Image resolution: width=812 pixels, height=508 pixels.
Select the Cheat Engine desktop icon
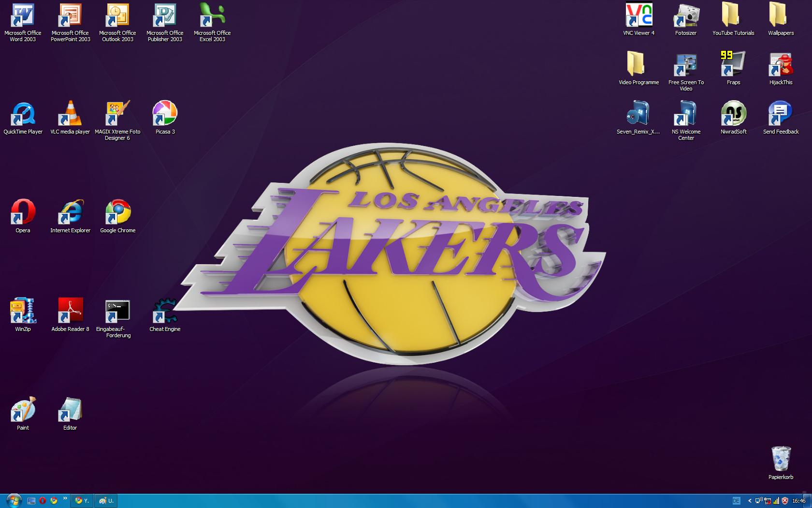click(x=165, y=315)
